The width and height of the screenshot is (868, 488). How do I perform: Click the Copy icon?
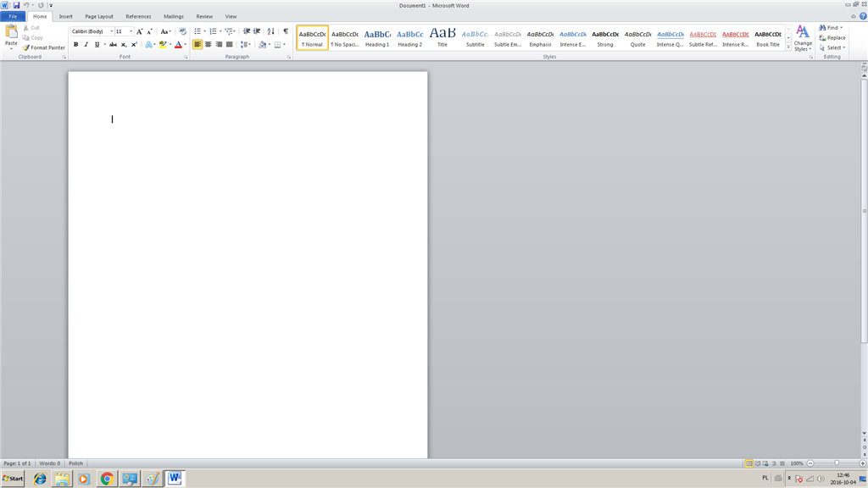(26, 37)
